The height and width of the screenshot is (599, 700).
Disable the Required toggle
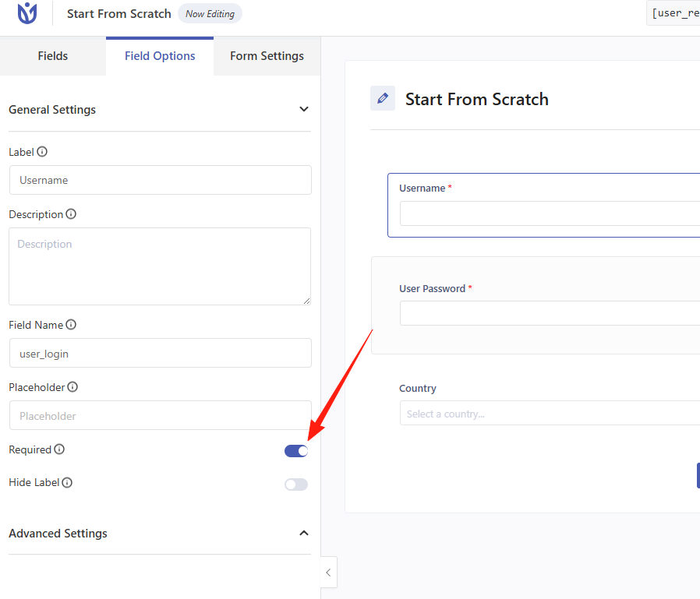(x=296, y=451)
